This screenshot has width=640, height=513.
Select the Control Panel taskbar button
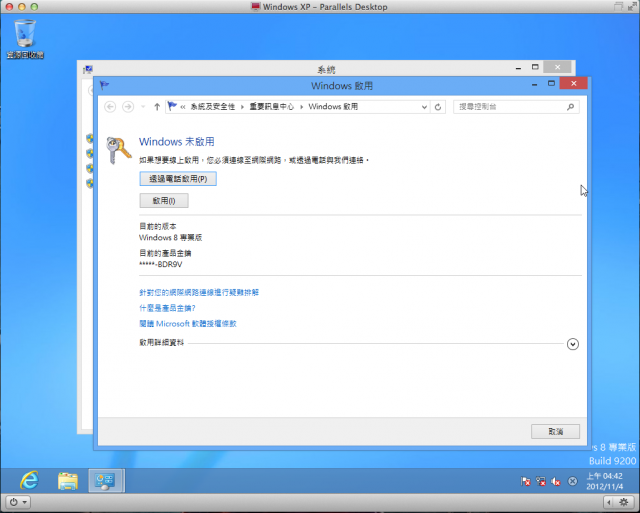[x=105, y=481]
